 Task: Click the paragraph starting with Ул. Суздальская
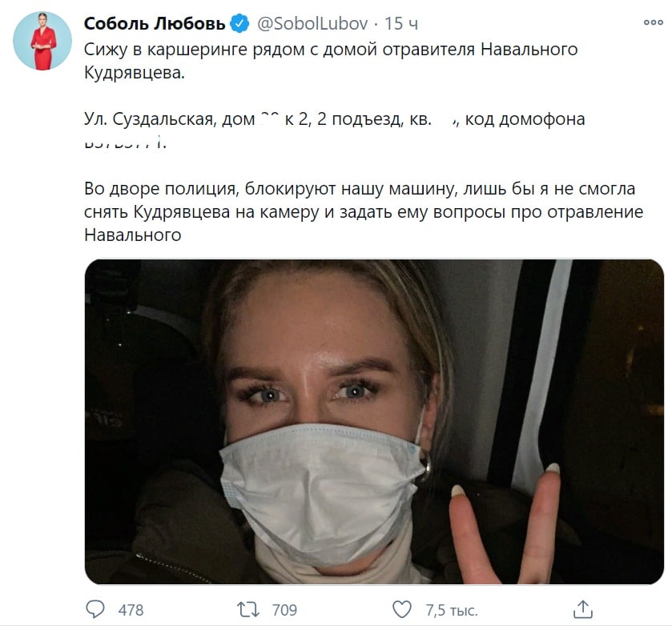pyautogui.click(x=334, y=130)
